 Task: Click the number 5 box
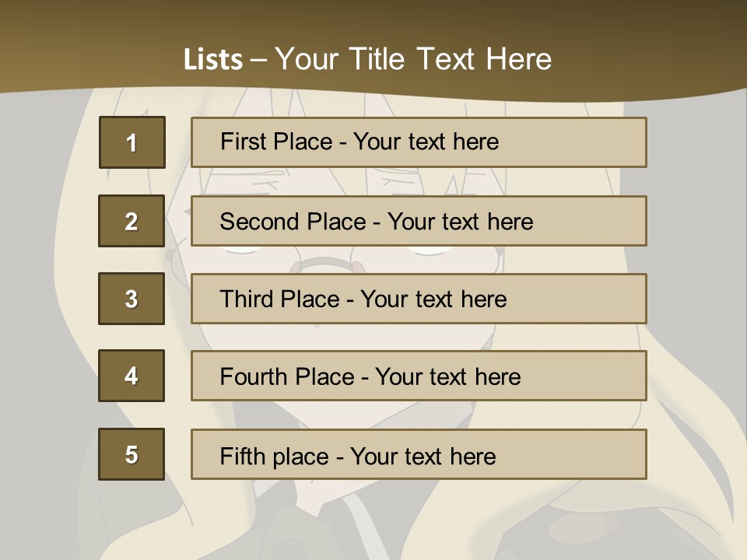132,454
